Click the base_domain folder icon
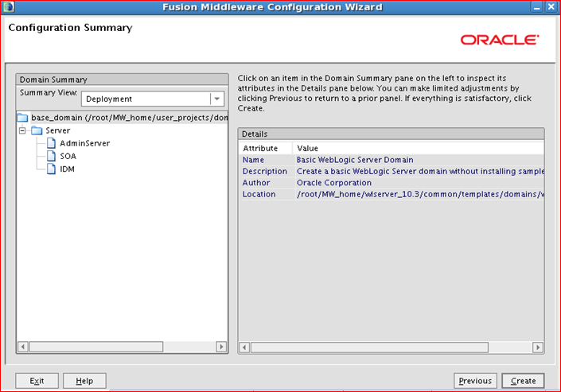The height and width of the screenshot is (392, 561). tap(22, 118)
